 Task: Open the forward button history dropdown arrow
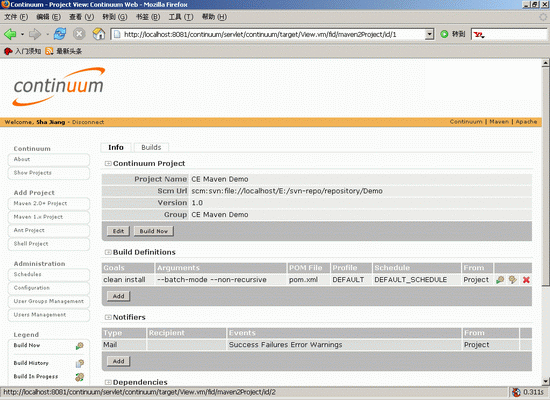coord(47,34)
